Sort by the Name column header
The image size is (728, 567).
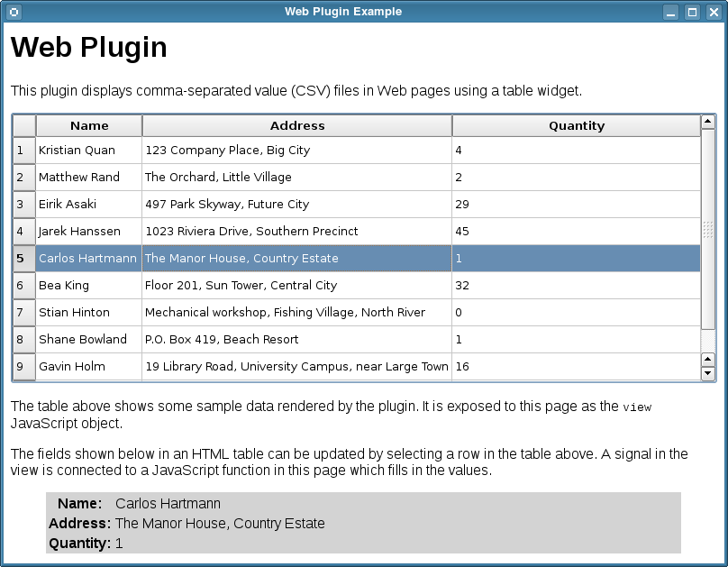click(89, 126)
